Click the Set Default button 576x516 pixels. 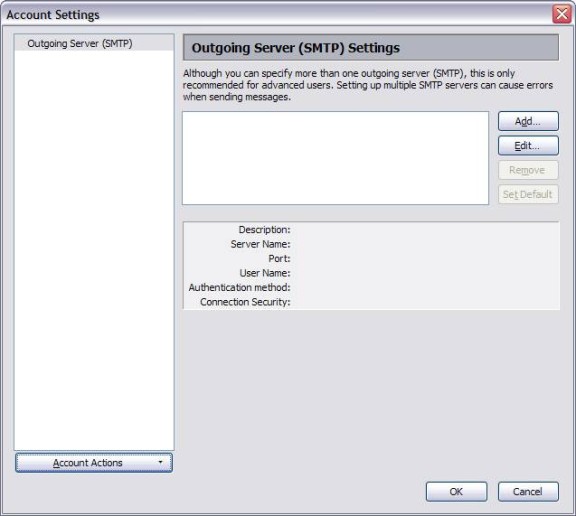tap(528, 194)
